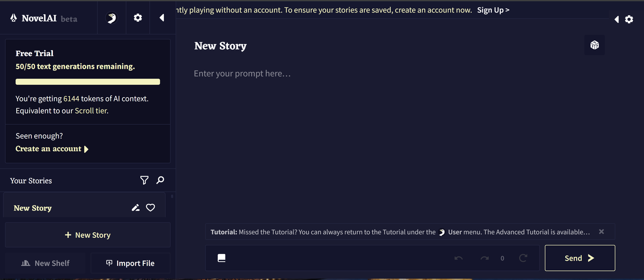Open right panel settings gear icon
644x280 pixels.
[x=629, y=19]
